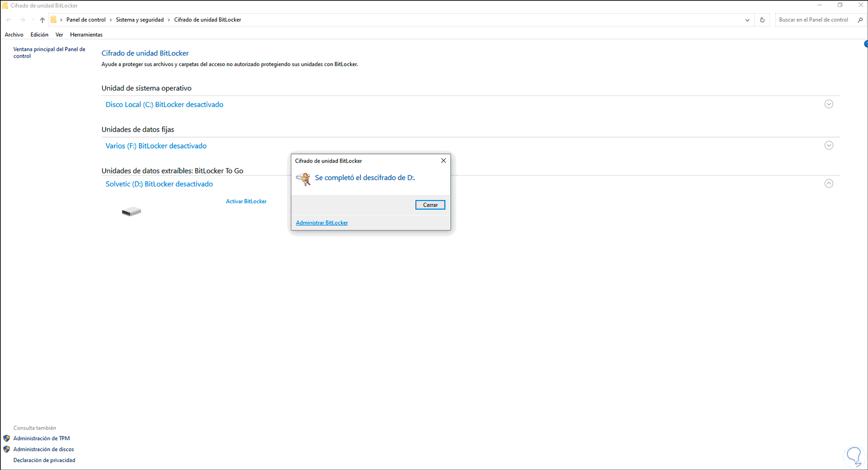Open Administración de TPM link
The width and height of the screenshot is (868, 470).
42,439
